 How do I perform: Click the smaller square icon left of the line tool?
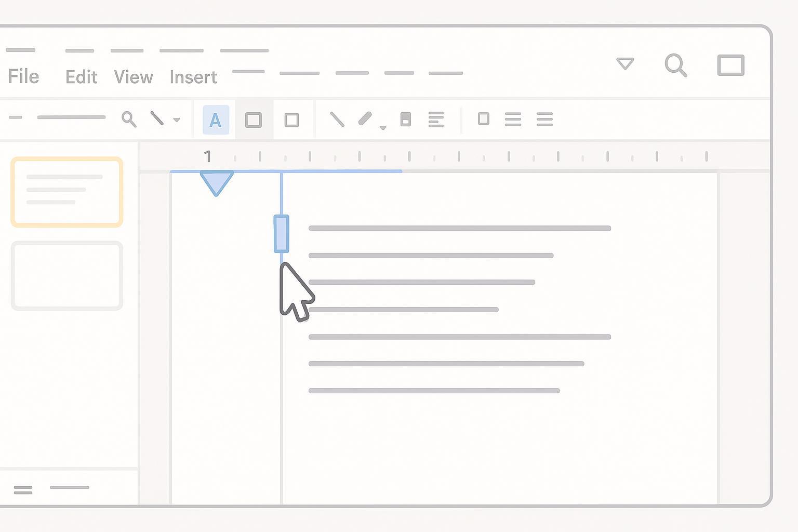(292, 120)
